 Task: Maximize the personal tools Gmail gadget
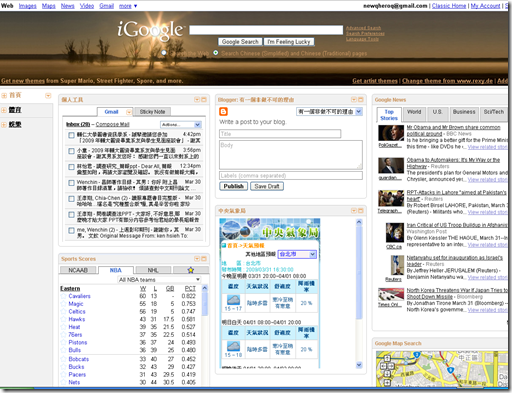pos(204,99)
